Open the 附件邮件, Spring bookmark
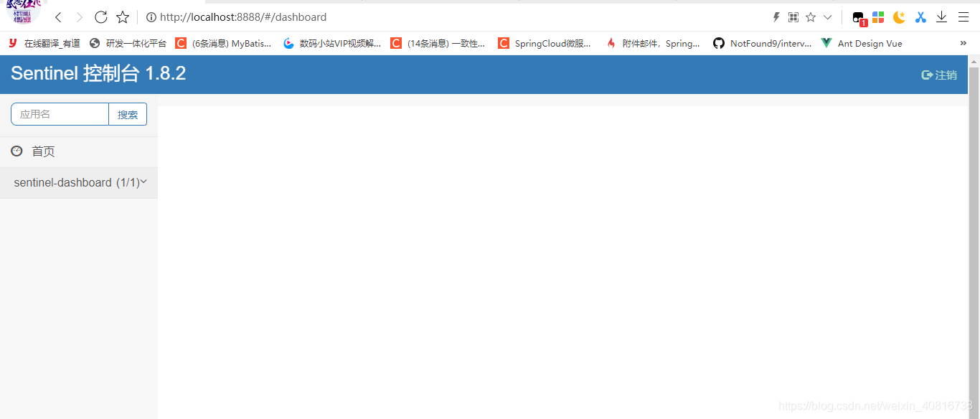Image resolution: width=980 pixels, height=419 pixels. [x=653, y=43]
